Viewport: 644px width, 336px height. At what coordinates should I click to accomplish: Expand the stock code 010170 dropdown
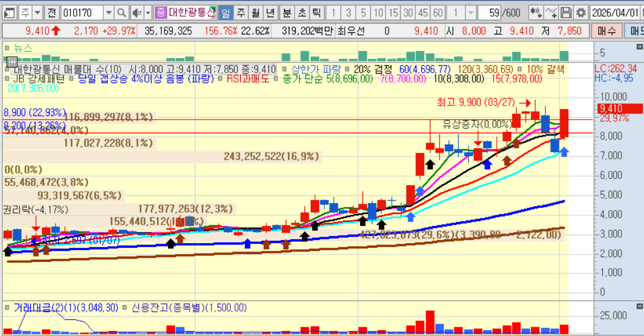click(108, 12)
